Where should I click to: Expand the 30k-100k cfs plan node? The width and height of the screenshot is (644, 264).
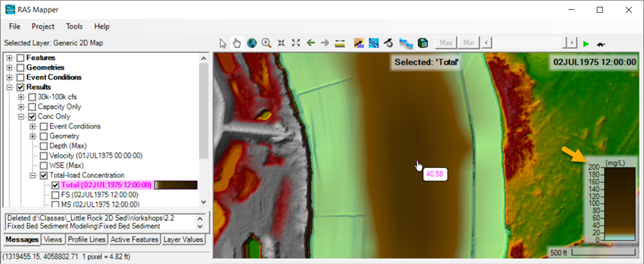click(x=21, y=97)
